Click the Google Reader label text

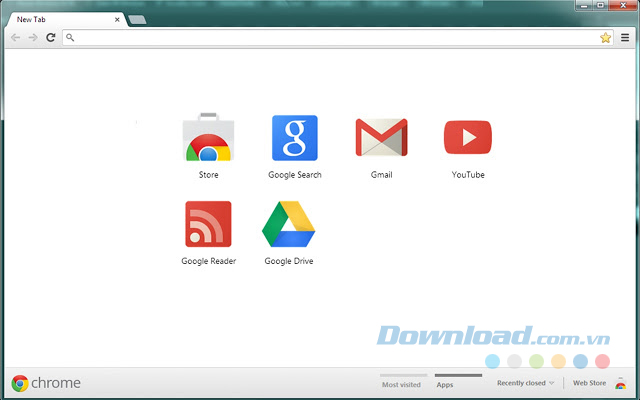click(x=209, y=261)
